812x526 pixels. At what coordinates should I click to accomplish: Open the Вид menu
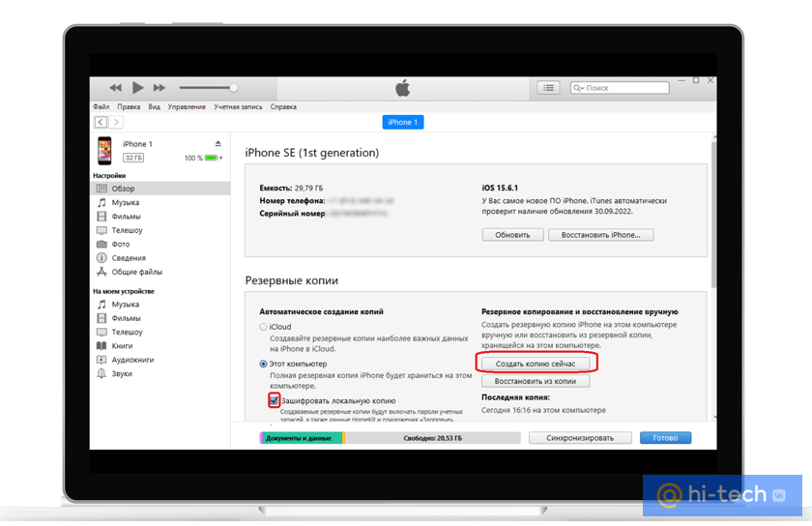155,106
